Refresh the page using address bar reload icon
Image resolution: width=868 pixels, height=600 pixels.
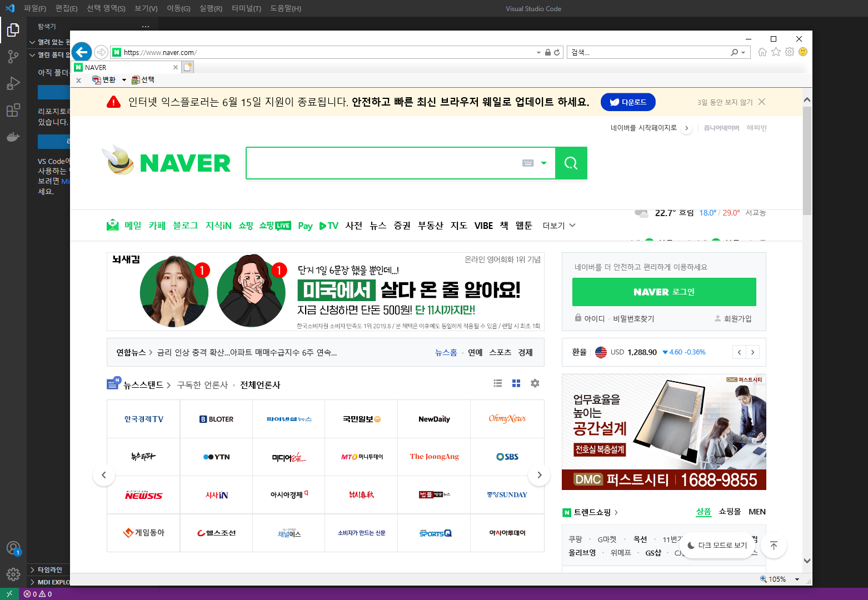coord(557,52)
